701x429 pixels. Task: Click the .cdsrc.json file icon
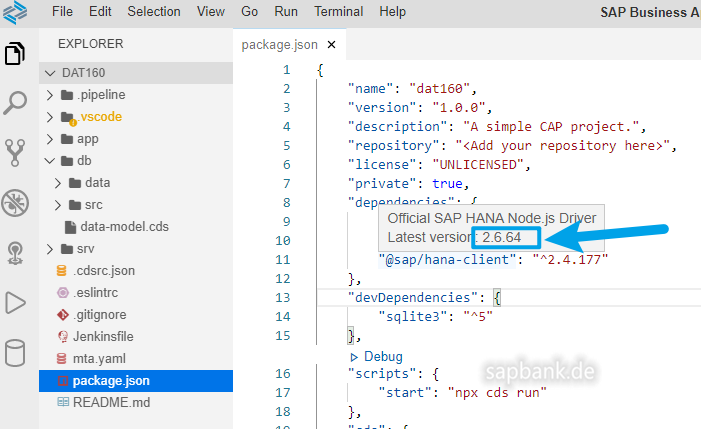pos(62,270)
